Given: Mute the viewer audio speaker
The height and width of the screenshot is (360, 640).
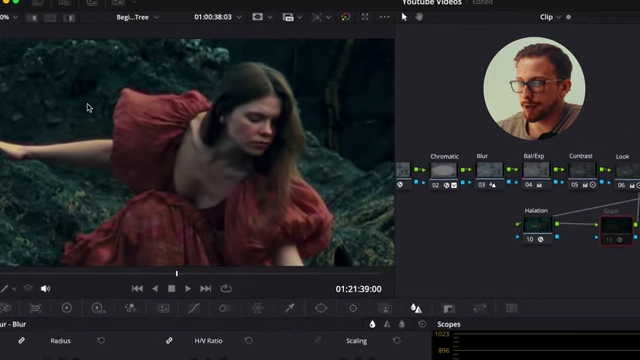Looking at the screenshot, I should 45,289.
